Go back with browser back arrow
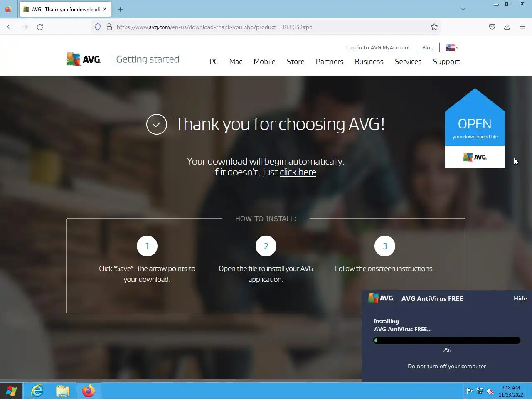This screenshot has height=399, width=532. (x=10, y=27)
